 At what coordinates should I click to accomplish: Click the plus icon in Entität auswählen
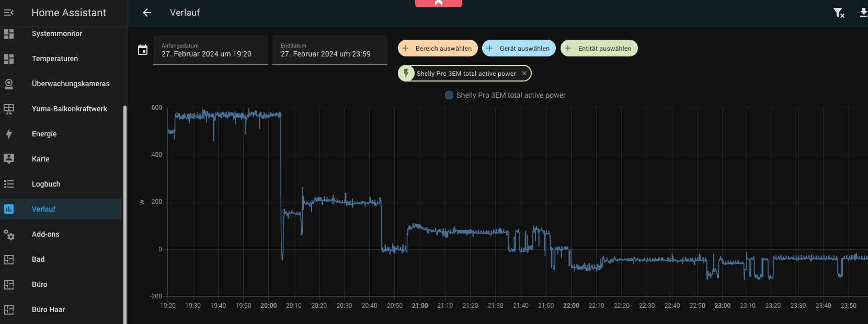pos(568,48)
